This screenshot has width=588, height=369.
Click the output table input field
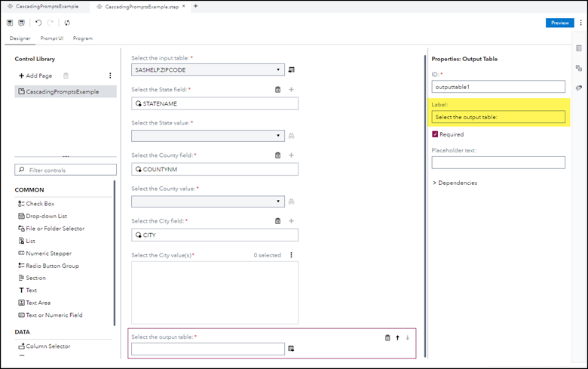pos(208,349)
